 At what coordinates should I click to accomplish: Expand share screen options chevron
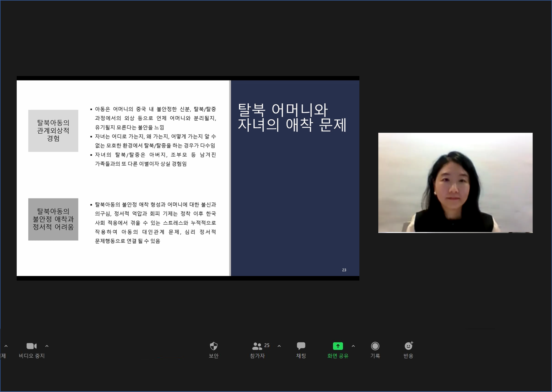[353, 346]
